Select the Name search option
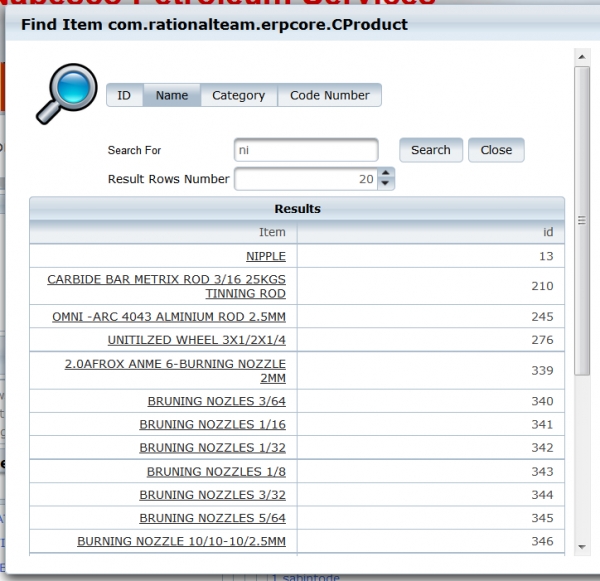This screenshot has height=581, width=600. point(172,96)
